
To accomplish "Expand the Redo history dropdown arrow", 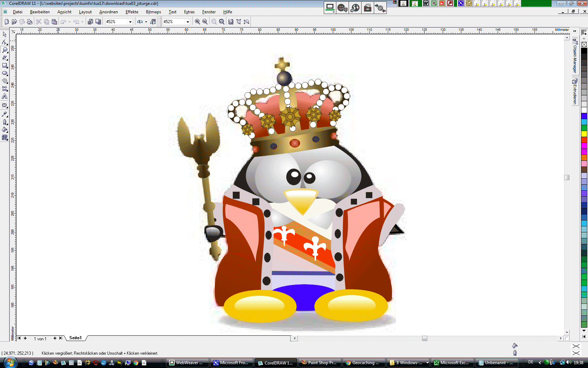I will click(82, 22).
